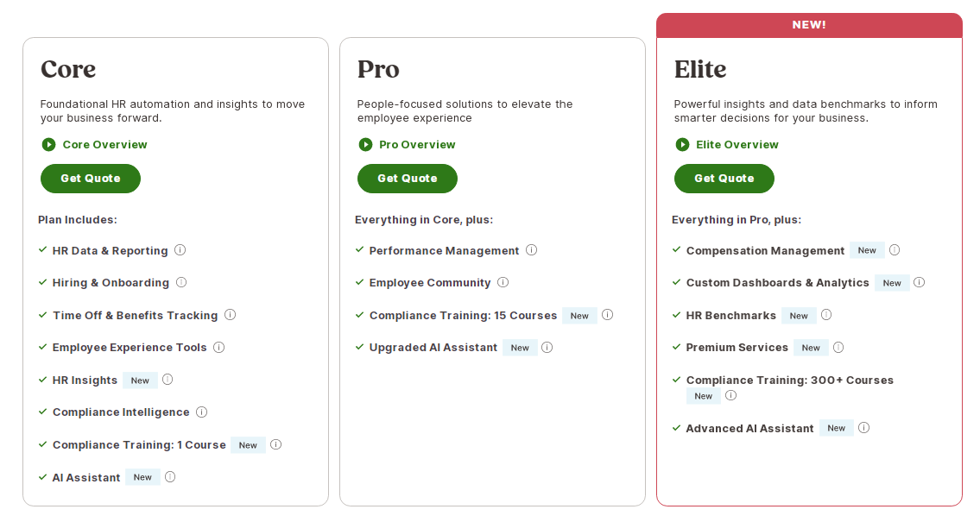Image resolution: width=980 pixels, height=522 pixels.
Task: Click info icon next to HR Data & Reporting
Action: 180,250
